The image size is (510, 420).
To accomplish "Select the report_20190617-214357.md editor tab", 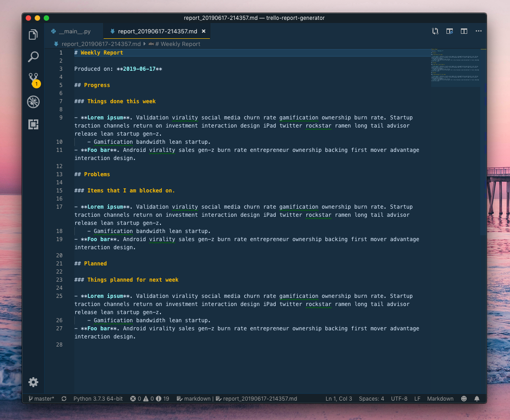I will (x=156, y=31).
